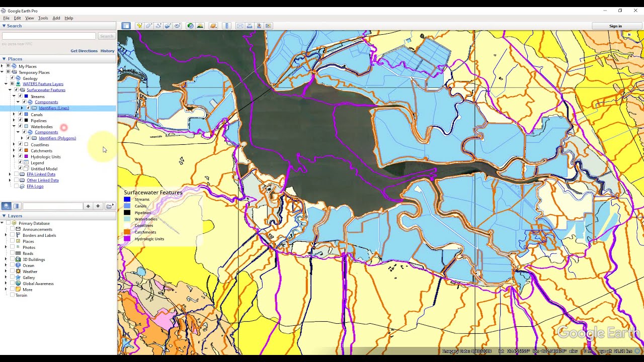Screen dimensions: 644x362
Task: Show historical imagery with the clock icon
Action: pyautogui.click(x=190, y=26)
